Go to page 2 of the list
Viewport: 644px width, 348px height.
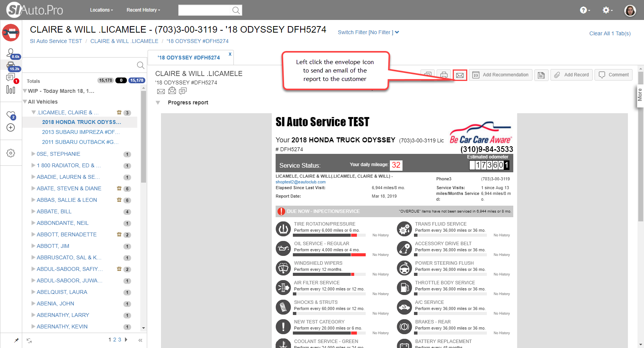pyautogui.click(x=115, y=340)
